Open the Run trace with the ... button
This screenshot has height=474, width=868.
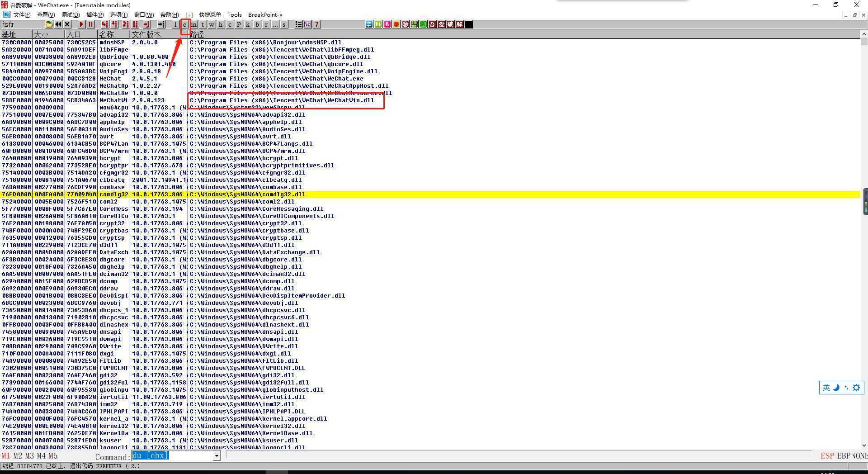[275, 24]
